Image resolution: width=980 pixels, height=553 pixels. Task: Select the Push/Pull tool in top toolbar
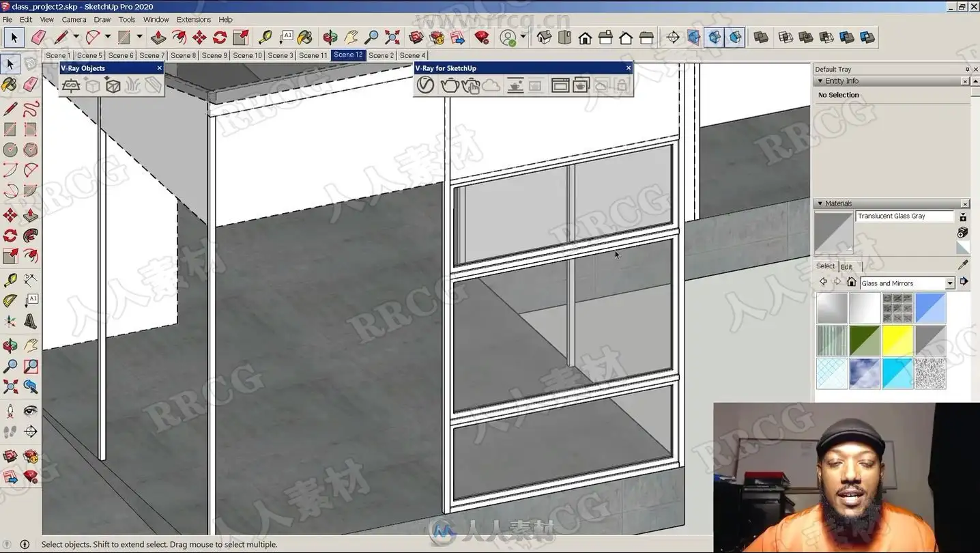pyautogui.click(x=158, y=37)
